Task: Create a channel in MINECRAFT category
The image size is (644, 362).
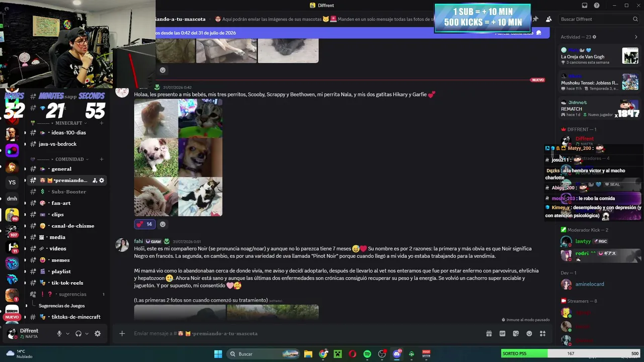Action: pos(102,123)
